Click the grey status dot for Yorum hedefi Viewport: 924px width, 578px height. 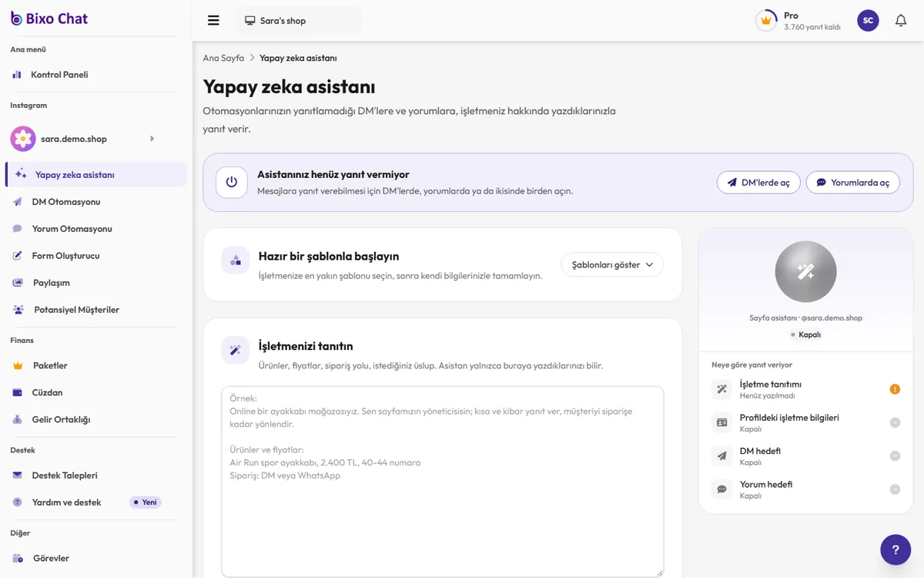point(895,489)
